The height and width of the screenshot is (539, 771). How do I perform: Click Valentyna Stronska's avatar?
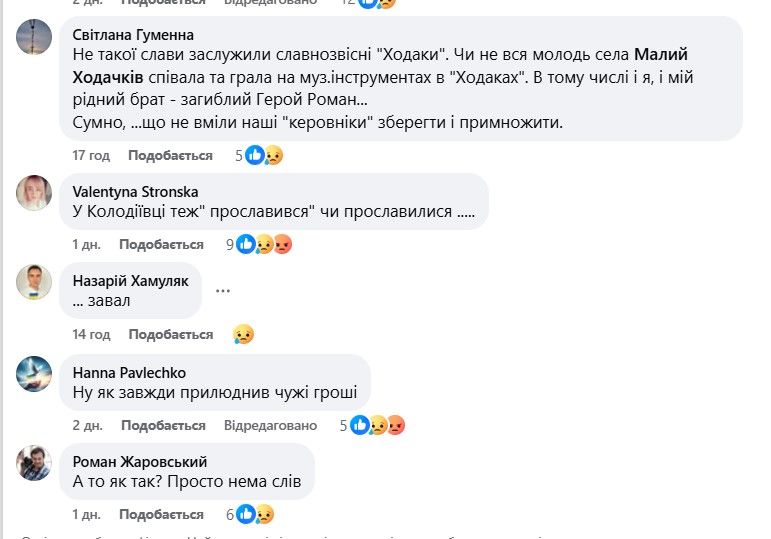click(35, 192)
